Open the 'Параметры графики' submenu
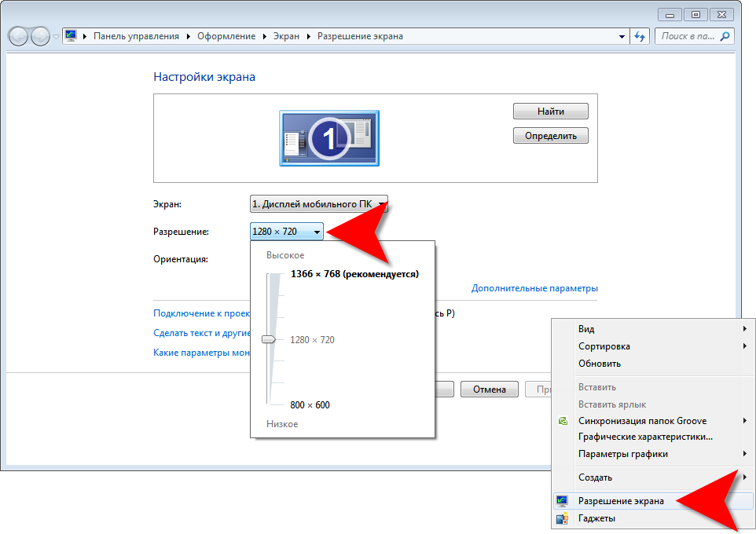The height and width of the screenshot is (534, 756). pos(653,454)
